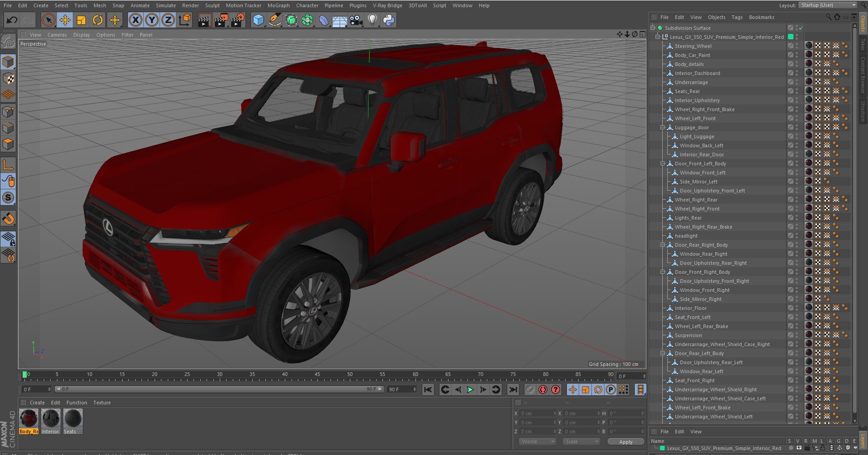The image size is (868, 455).
Task: Toggle Z axis lock
Action: [168, 20]
